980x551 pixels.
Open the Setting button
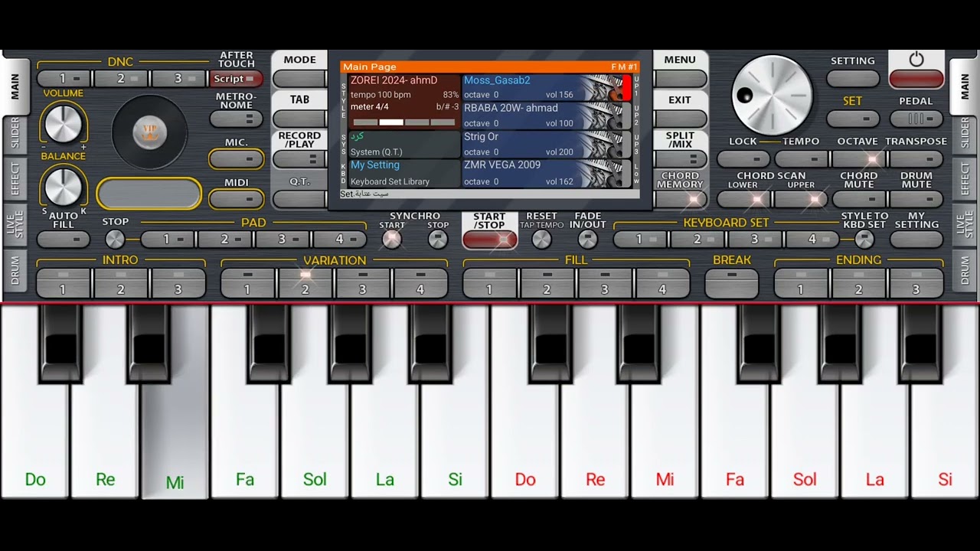pos(853,78)
